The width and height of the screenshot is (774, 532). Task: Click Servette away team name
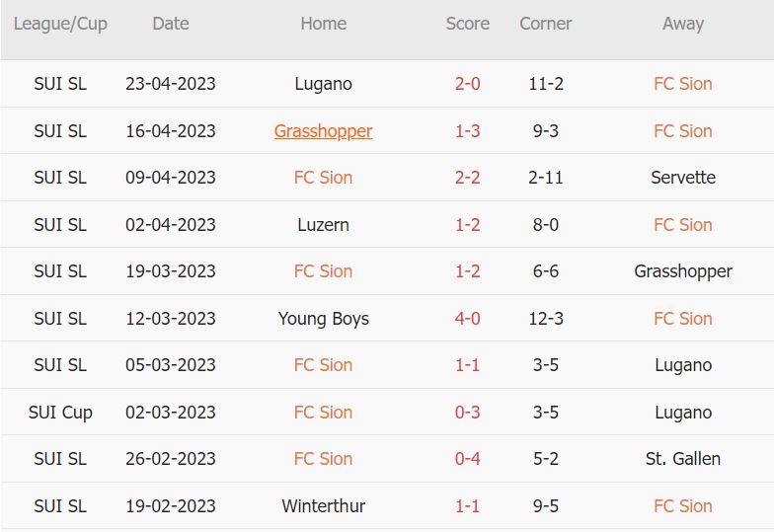tap(682, 178)
